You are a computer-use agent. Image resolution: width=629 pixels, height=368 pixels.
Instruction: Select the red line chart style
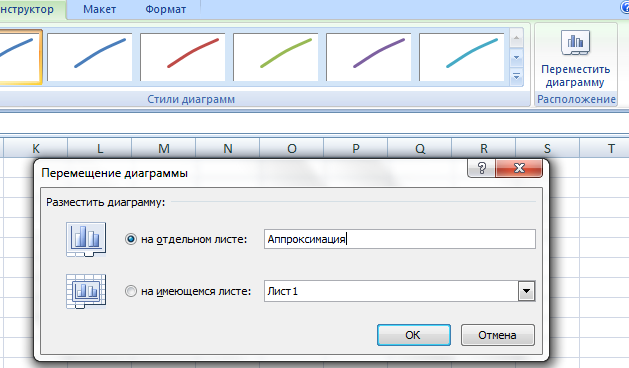pos(183,57)
